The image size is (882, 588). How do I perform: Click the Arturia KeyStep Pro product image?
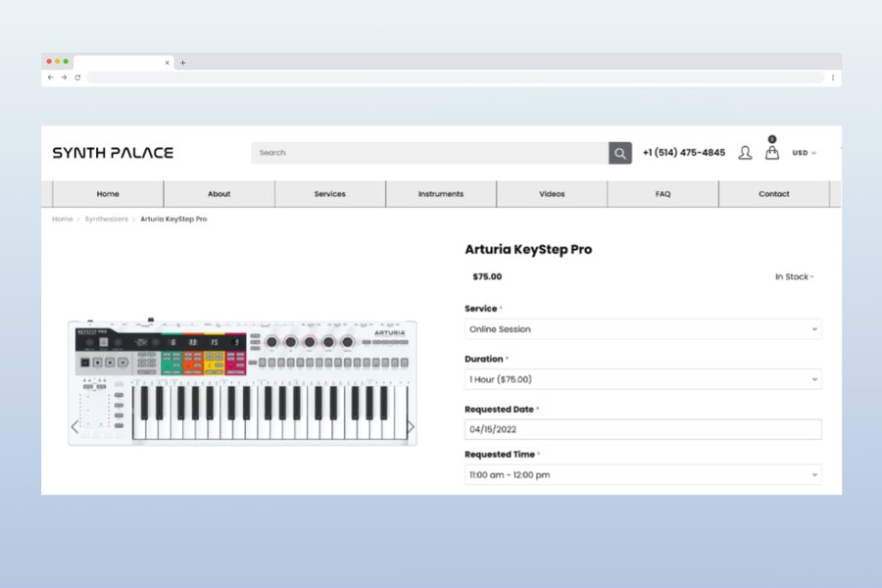tap(242, 382)
